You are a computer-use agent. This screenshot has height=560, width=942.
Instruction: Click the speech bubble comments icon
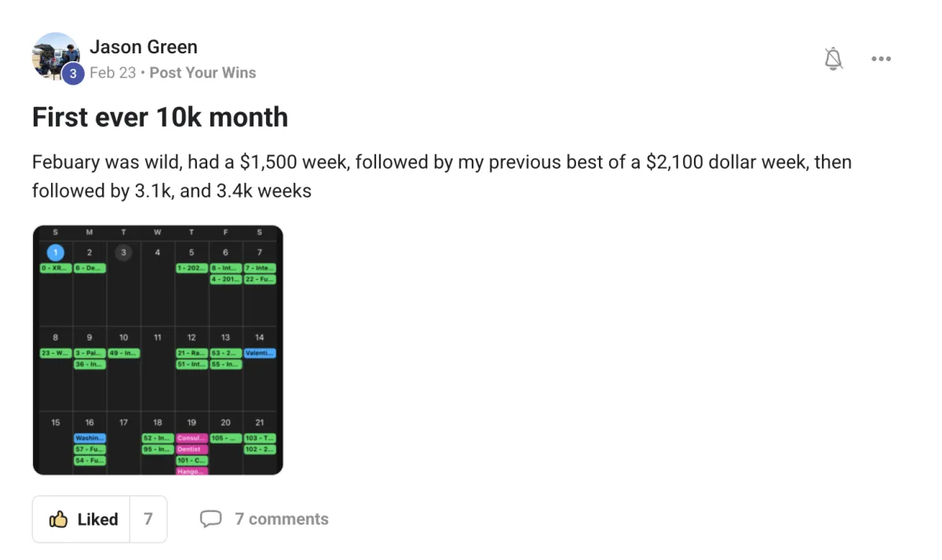pyautogui.click(x=210, y=519)
